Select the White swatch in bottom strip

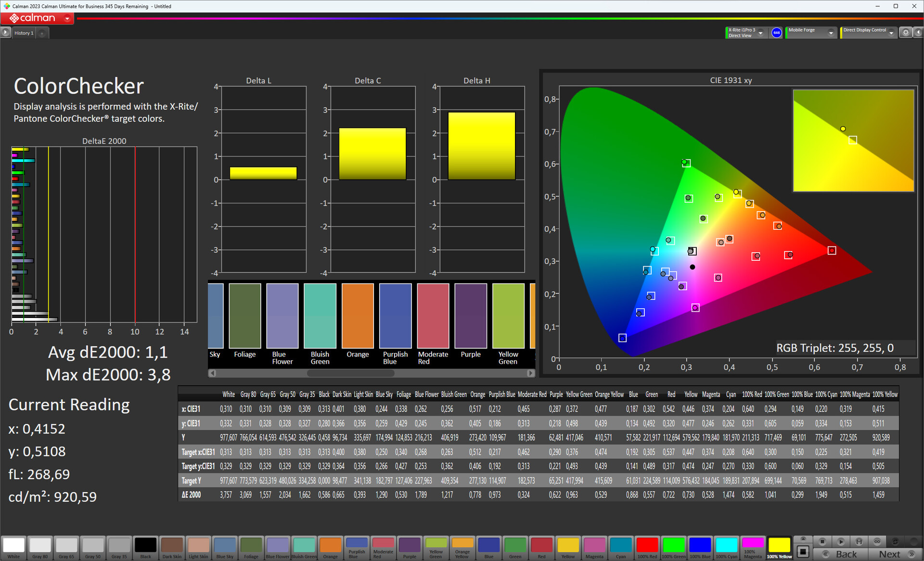13,548
